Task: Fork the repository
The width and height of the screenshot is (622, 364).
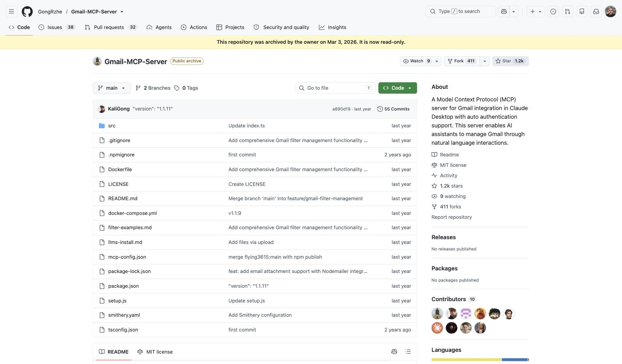Action: (x=462, y=61)
